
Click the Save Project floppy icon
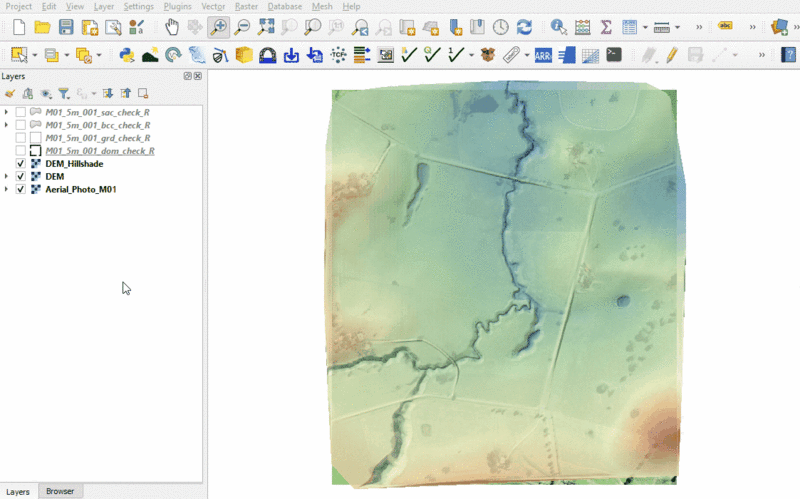(x=66, y=27)
